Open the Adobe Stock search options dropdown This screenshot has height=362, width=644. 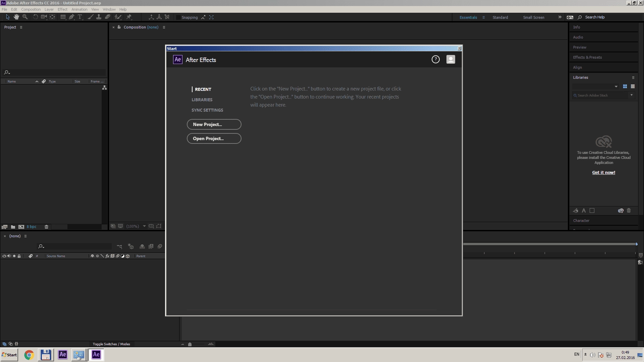(x=632, y=95)
